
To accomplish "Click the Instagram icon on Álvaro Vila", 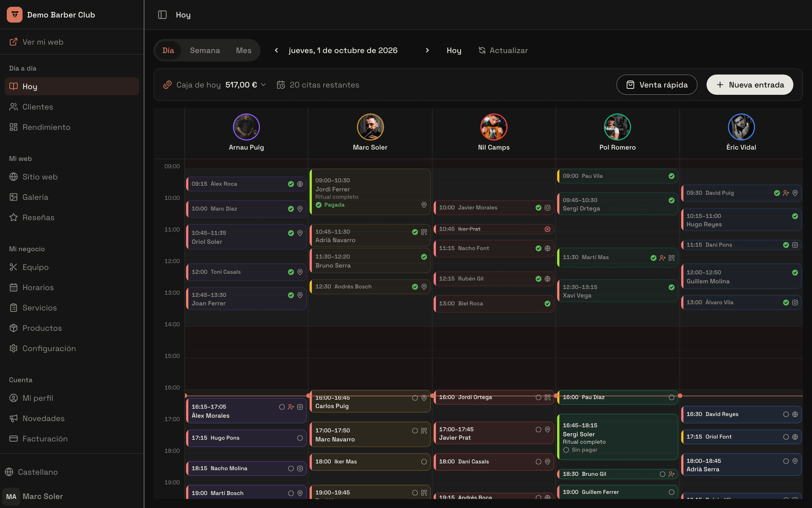I will point(795,302).
